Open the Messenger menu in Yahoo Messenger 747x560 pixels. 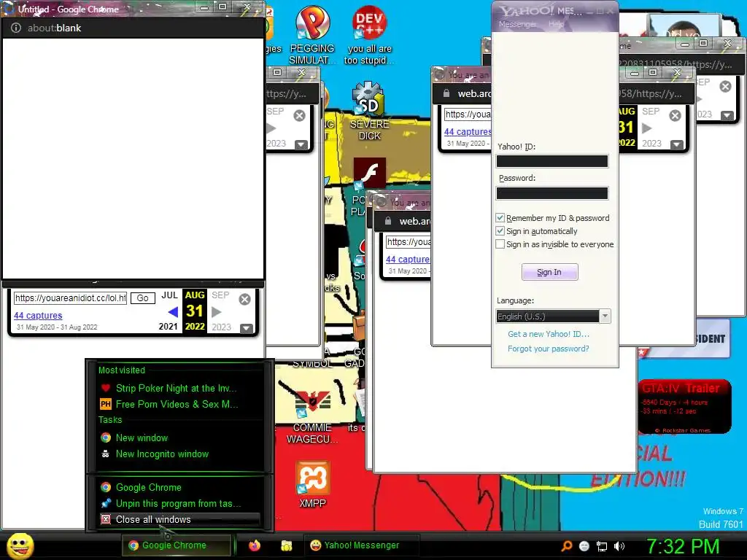point(517,24)
